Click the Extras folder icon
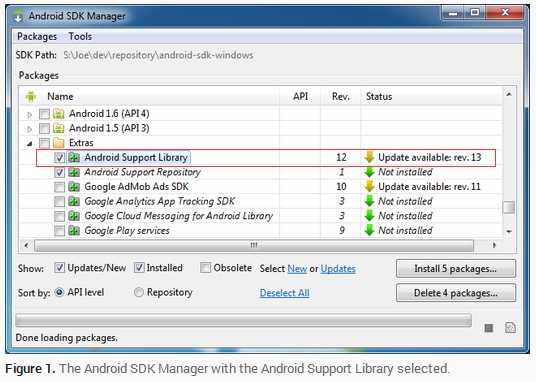Image resolution: width=536 pixels, height=382 pixels. pos(59,143)
